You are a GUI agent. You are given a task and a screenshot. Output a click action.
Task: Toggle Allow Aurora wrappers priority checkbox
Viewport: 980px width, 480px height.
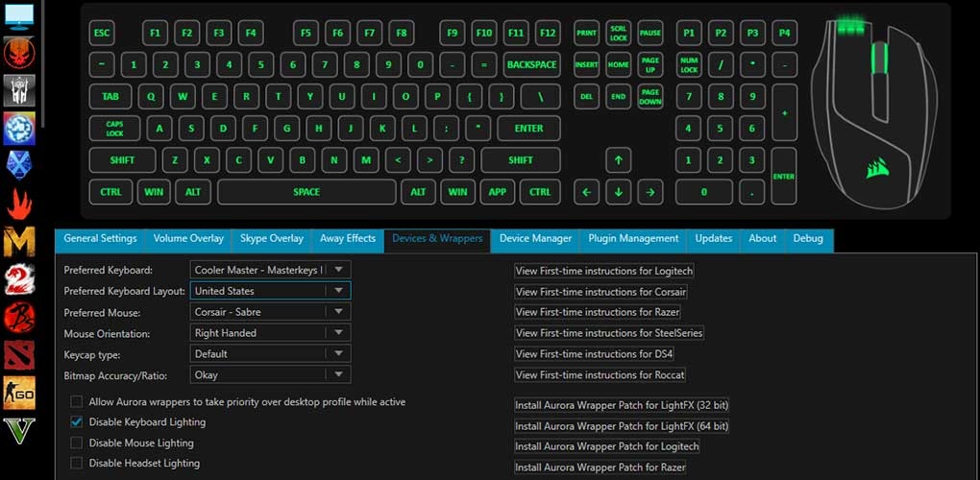76,402
